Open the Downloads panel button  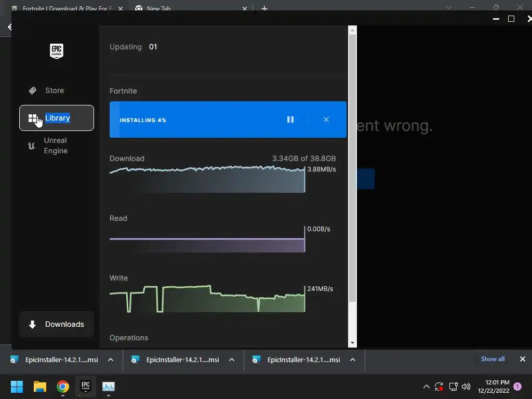click(x=56, y=324)
